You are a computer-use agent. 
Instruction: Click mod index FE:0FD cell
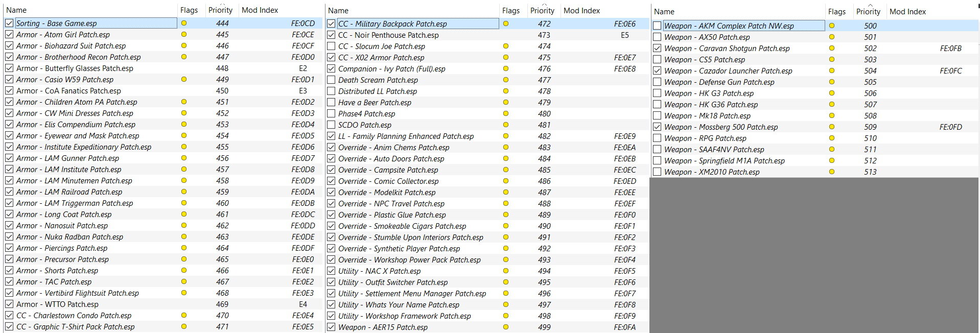tap(950, 127)
